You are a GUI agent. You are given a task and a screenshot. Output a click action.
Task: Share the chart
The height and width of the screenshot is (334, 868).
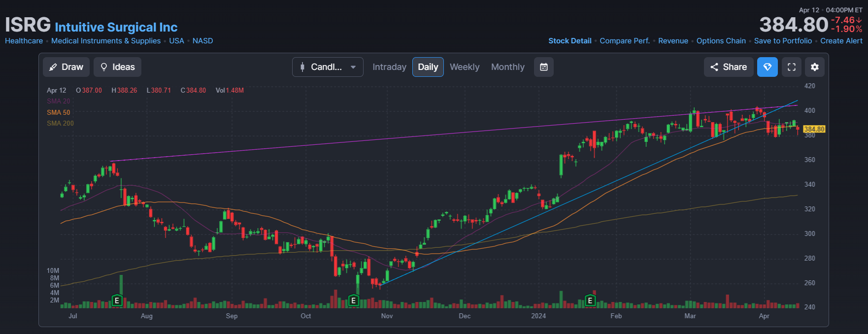[x=729, y=67]
